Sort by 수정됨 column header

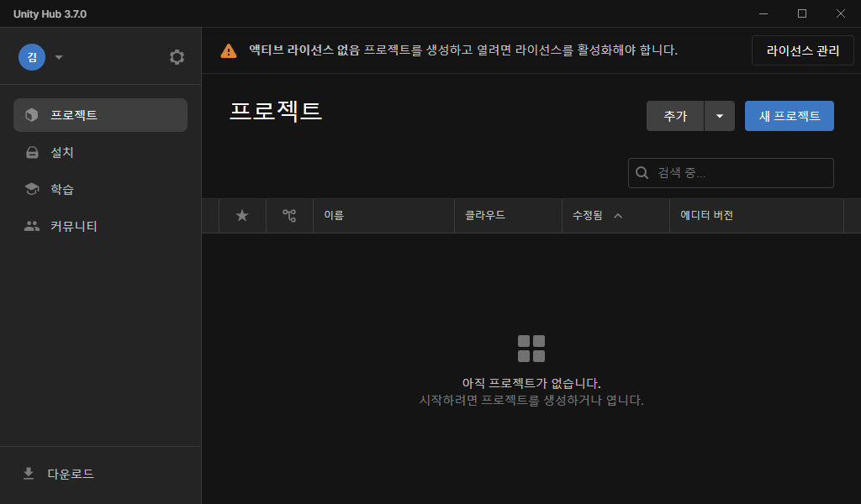(x=615, y=216)
